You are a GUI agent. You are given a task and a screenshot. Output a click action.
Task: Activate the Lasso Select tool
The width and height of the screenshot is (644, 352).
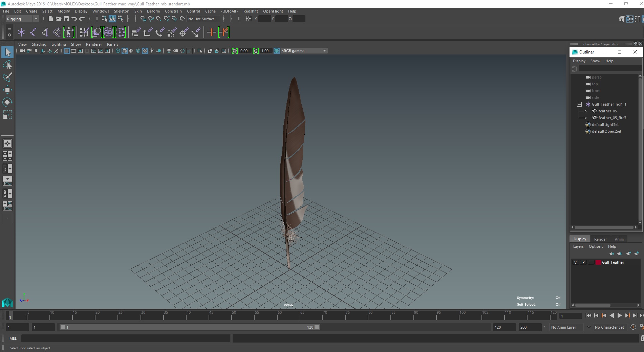click(7, 65)
